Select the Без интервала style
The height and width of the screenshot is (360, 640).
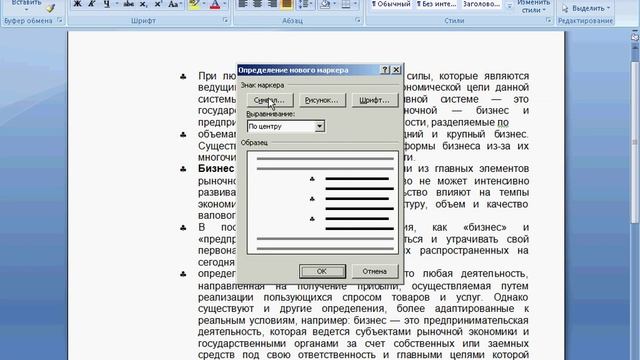coord(436,4)
